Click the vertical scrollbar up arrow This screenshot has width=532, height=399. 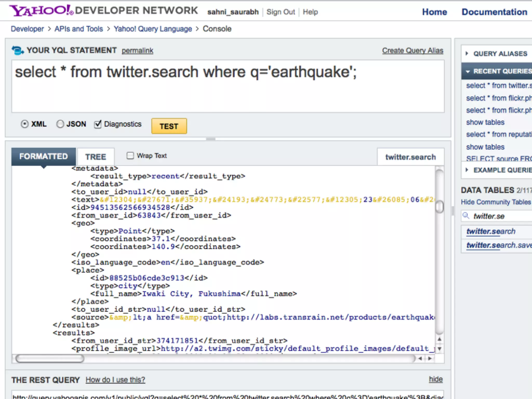439,339
